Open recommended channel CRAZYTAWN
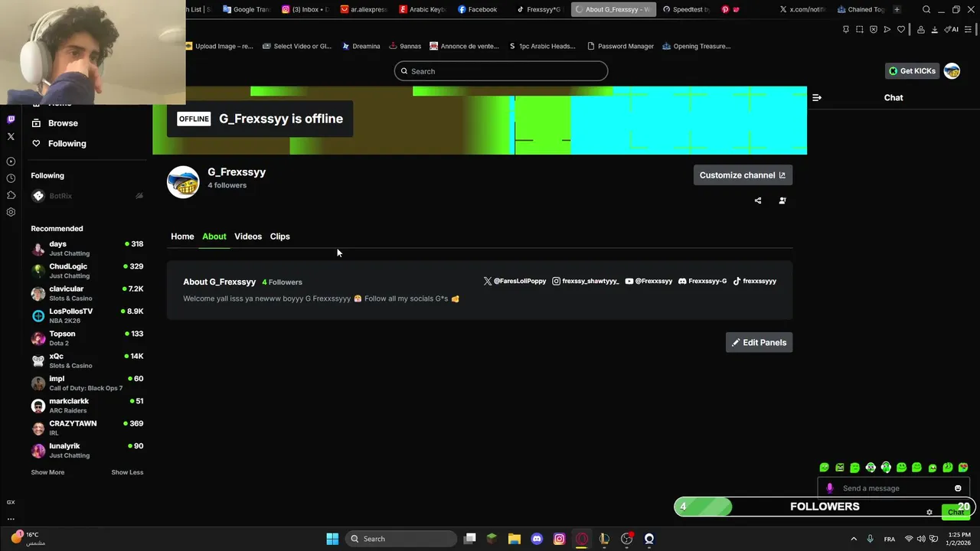Screen dimensions: 980x551 pos(87,428)
